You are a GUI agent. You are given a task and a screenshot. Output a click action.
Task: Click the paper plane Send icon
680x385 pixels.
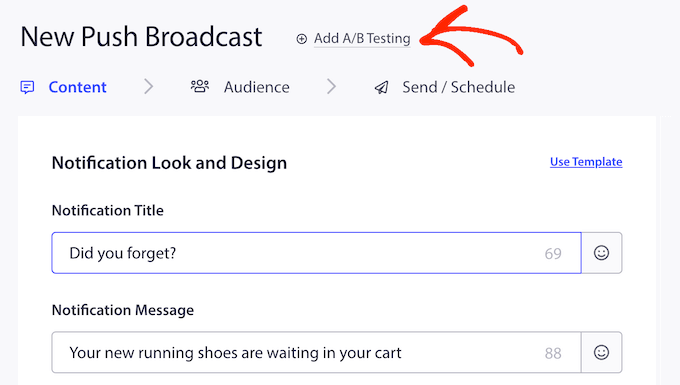click(382, 88)
